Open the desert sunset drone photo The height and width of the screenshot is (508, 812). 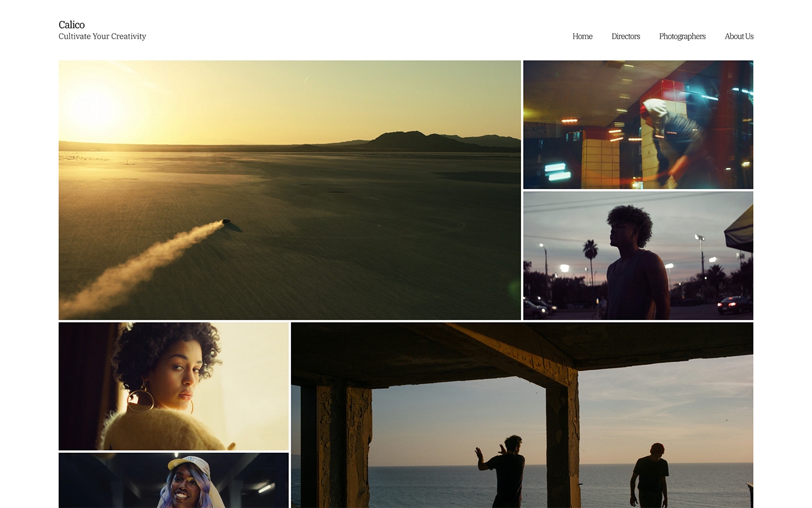pos(289,190)
